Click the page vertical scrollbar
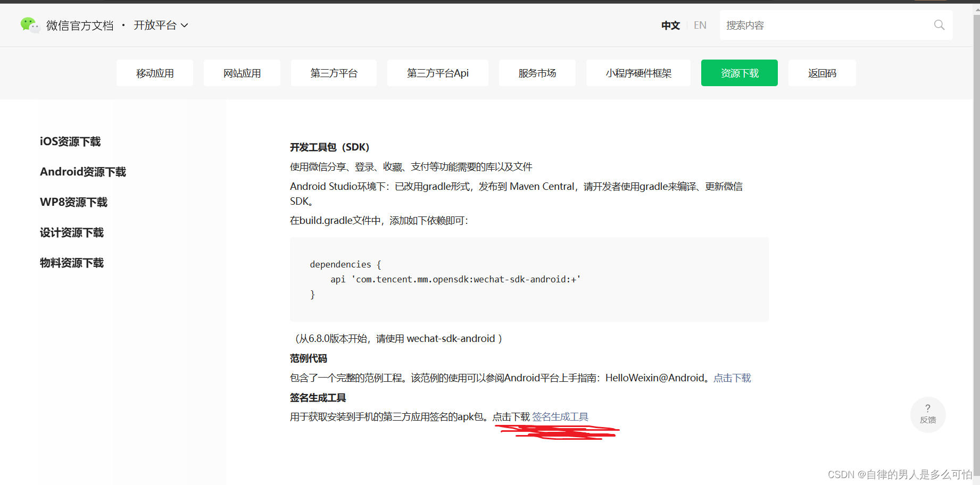 [976, 245]
